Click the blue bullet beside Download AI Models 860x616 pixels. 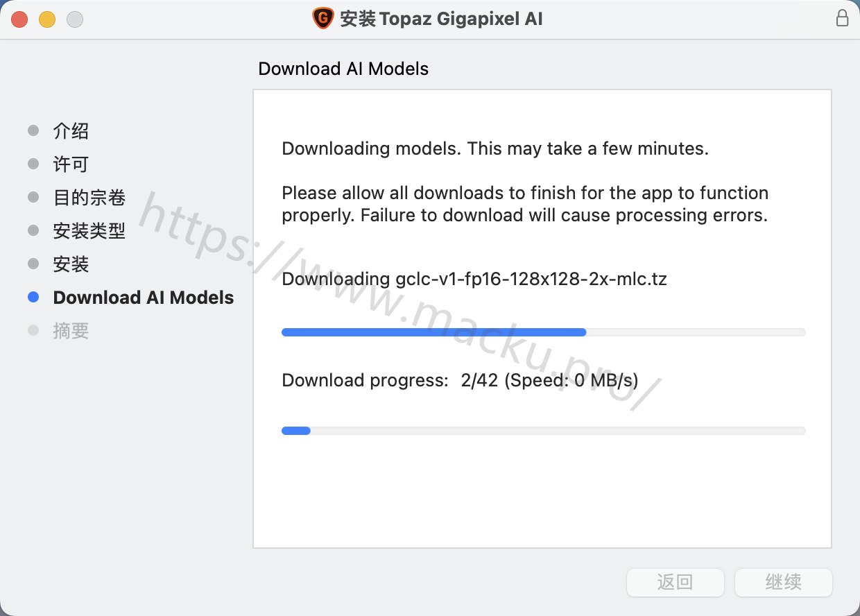33,298
